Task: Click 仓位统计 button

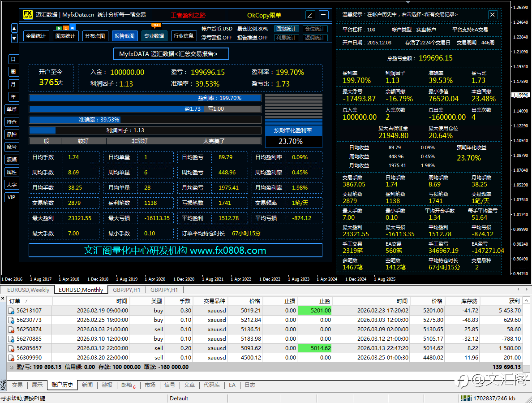Action: [315, 29]
